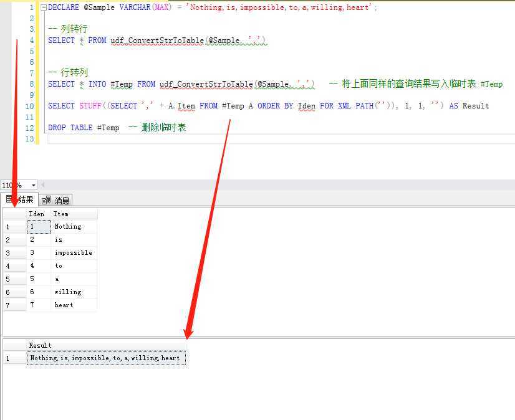Click the comment '-- 删除临时表' on line 12
The height and width of the screenshot is (420, 515).
[x=157, y=127]
